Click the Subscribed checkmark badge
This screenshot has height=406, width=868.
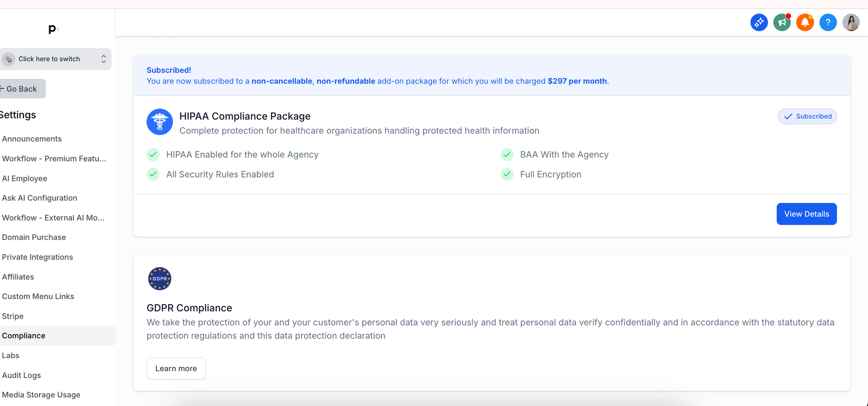[x=807, y=116]
